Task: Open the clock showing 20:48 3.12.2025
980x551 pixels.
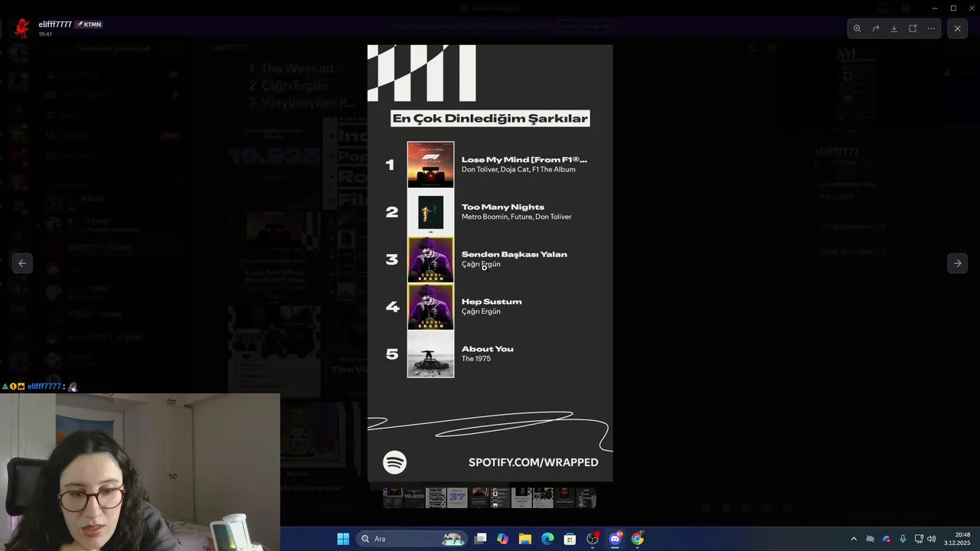Action: pyautogui.click(x=957, y=539)
